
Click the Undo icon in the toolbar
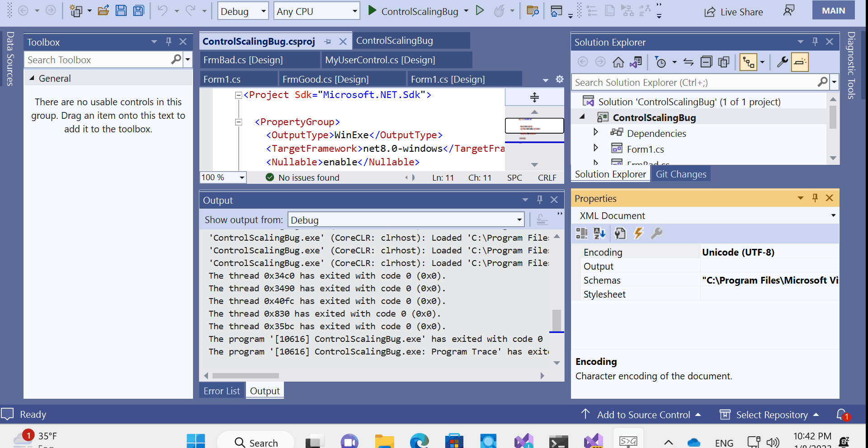coord(164,11)
